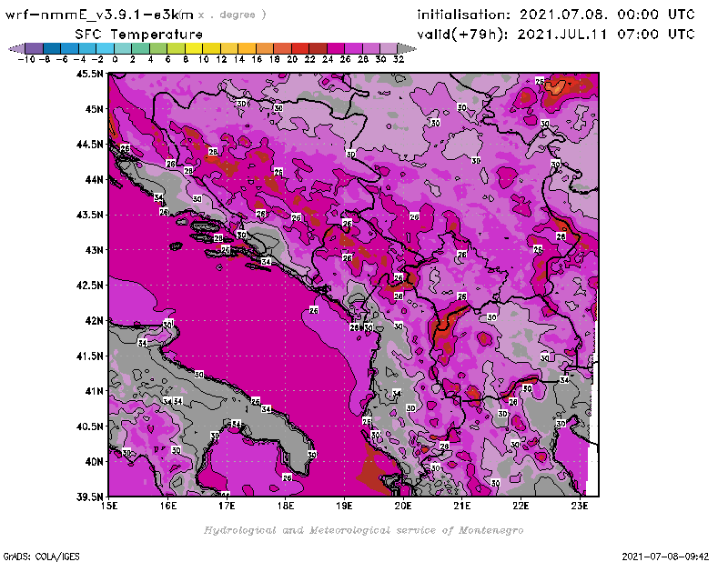728x562 pixels.
Task: Click the '44.5N' latitude label
Action: (89, 145)
